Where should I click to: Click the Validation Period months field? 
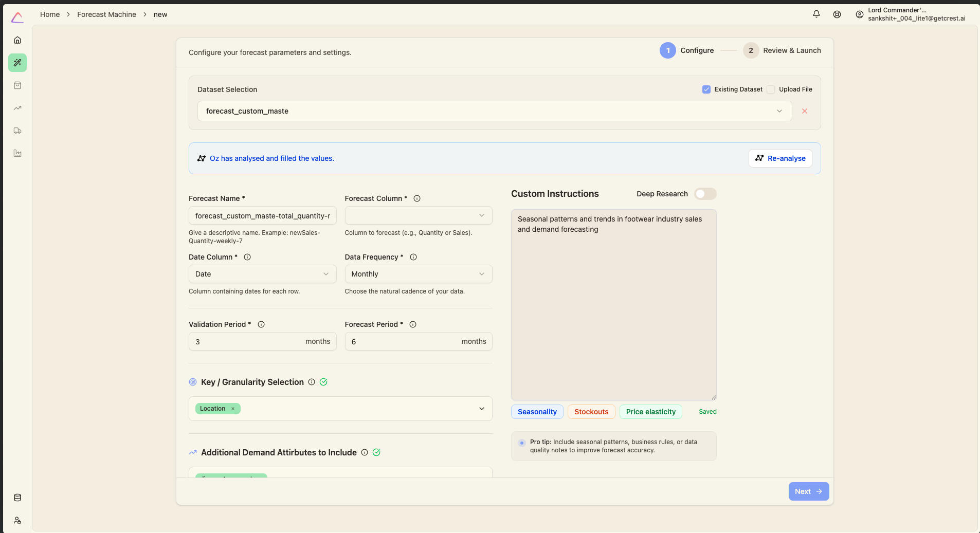[263, 341]
